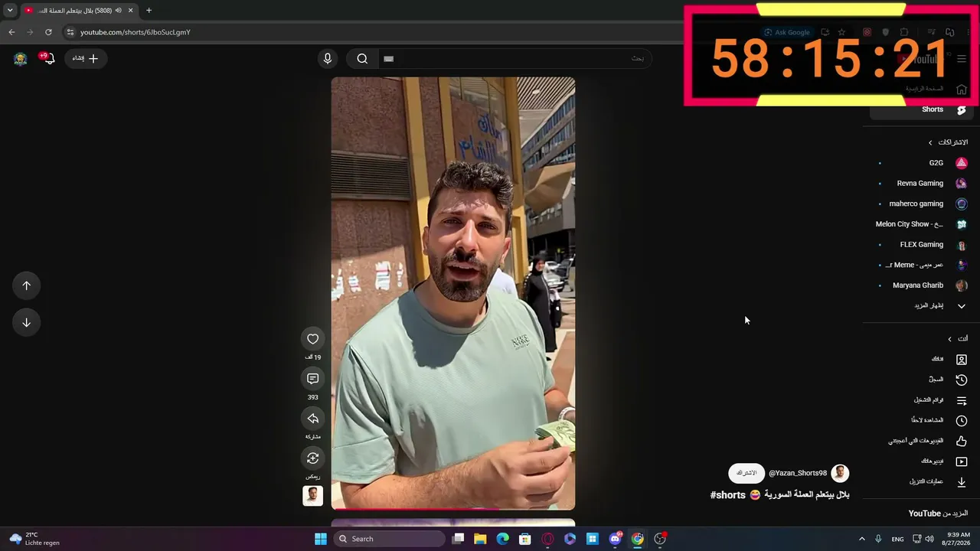Go to the previous short with up arrow

26,285
